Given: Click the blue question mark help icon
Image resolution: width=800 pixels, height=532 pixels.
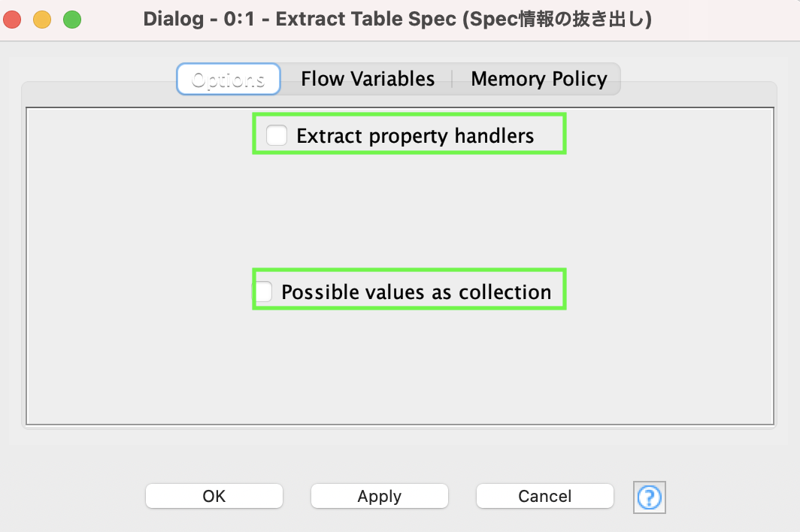Looking at the screenshot, I should coord(649,497).
